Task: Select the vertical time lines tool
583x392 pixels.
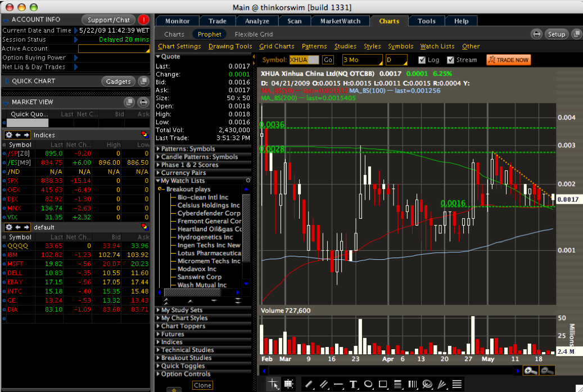Action: pyautogui.click(x=413, y=384)
